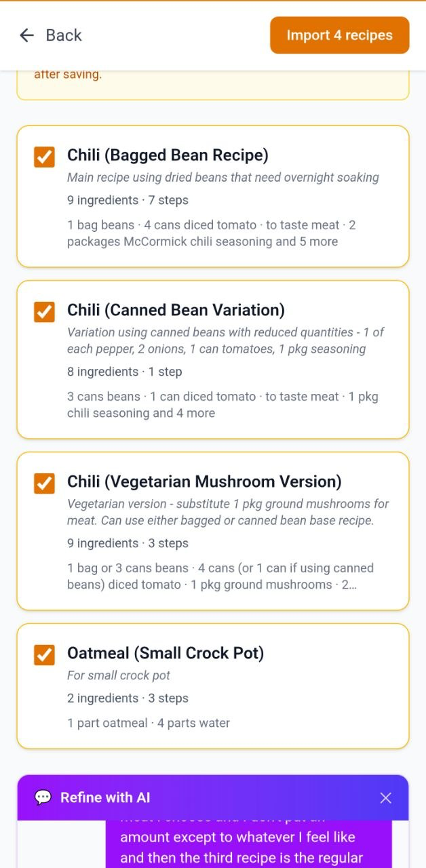Toggle the Chili (Vegetarian Mushroom Version) checkbox
Viewport: 426px width, 868px height.
tap(43, 484)
